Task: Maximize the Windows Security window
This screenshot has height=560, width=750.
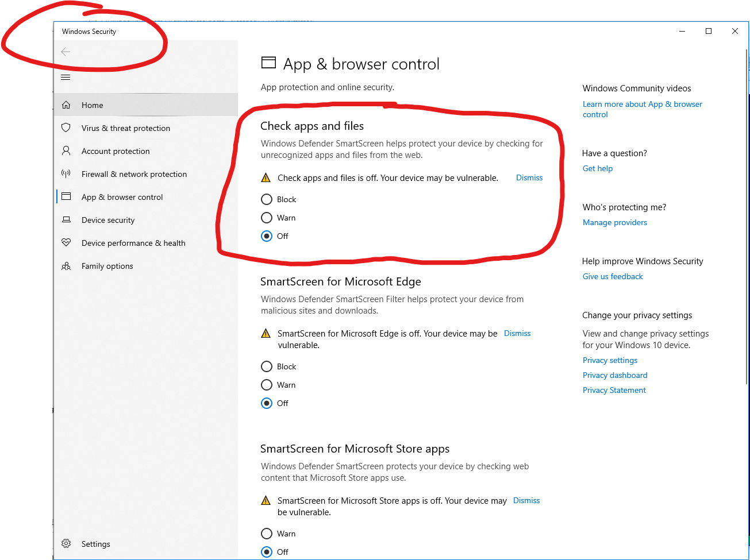Action: click(x=709, y=31)
